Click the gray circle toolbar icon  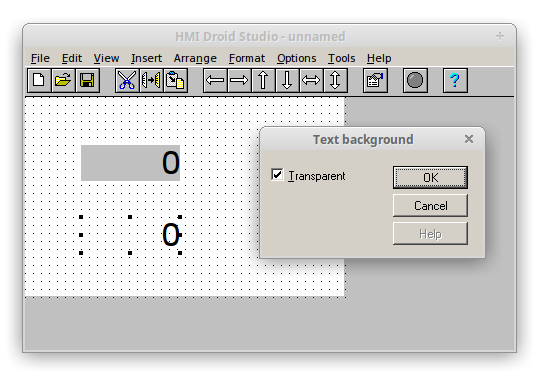click(415, 81)
